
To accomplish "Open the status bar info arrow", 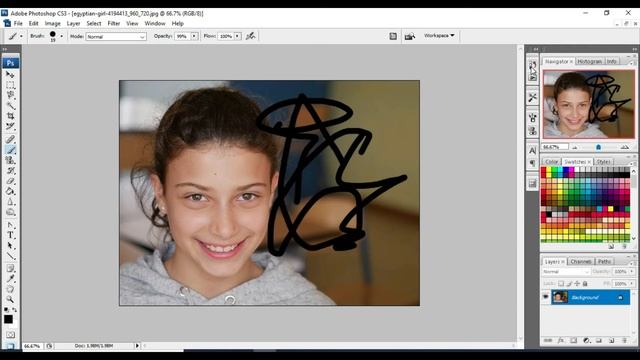I will pyautogui.click(x=137, y=346).
